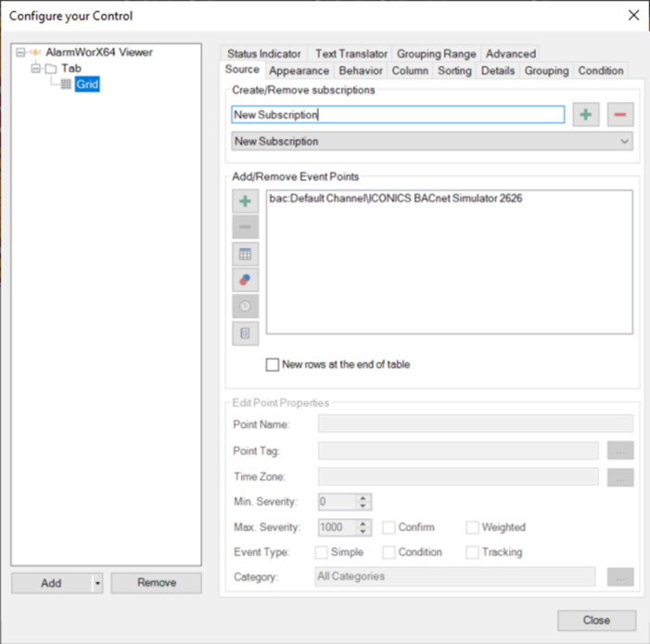Click the table grid icon beside event list

pos(246,254)
